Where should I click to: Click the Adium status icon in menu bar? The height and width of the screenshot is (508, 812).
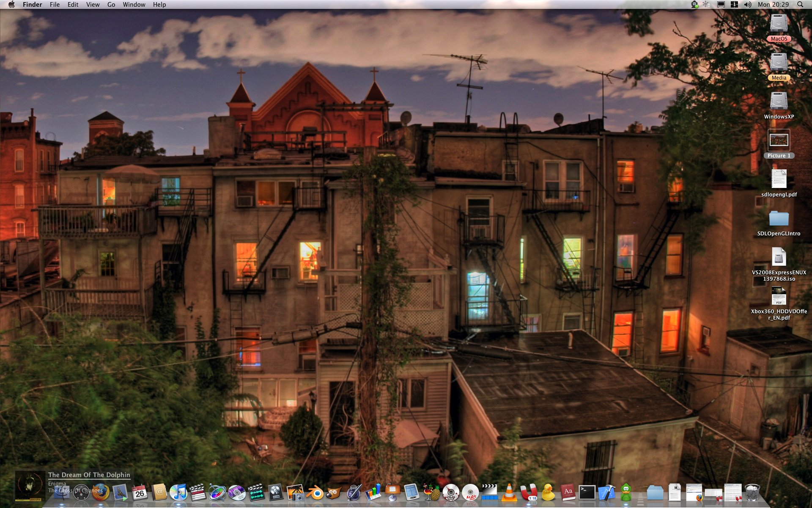coord(694,4)
